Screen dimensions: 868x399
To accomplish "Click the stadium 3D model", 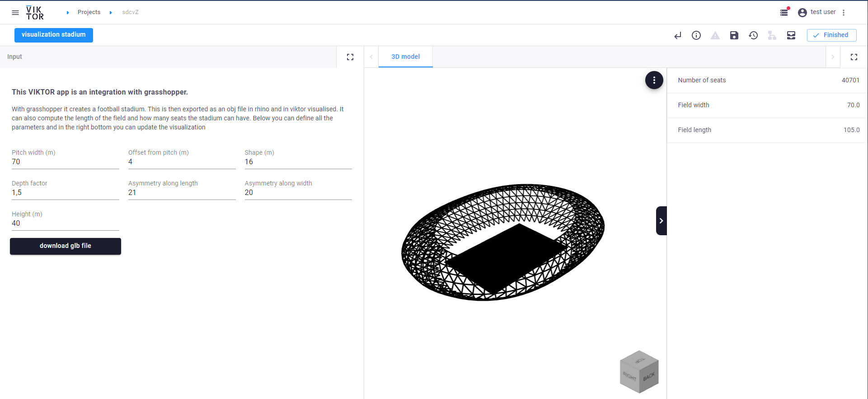I will coord(503,242).
